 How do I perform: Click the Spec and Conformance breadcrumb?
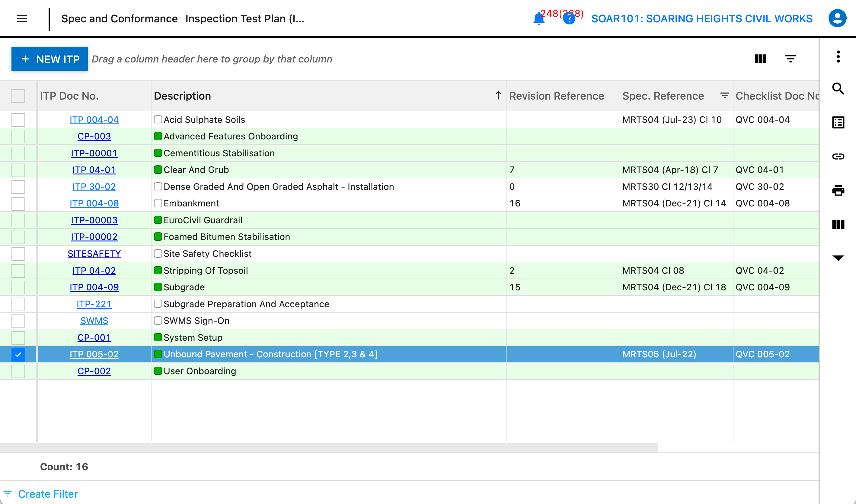point(120,19)
